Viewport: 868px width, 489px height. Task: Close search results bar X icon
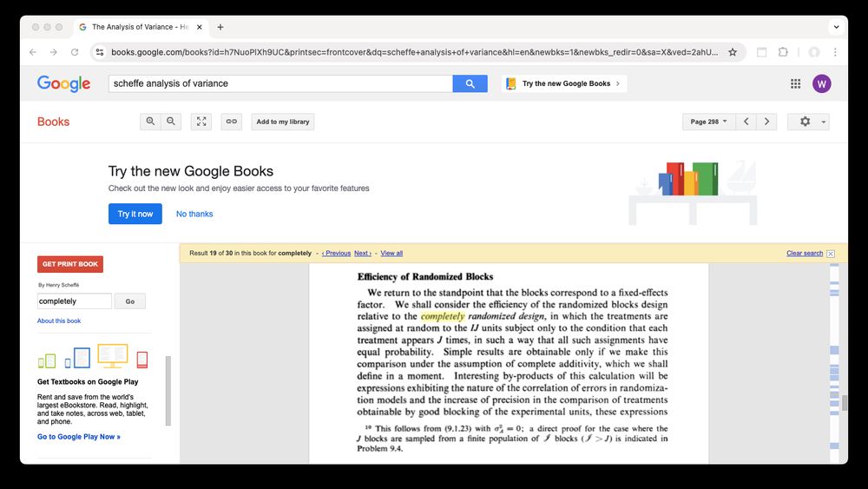coord(831,254)
